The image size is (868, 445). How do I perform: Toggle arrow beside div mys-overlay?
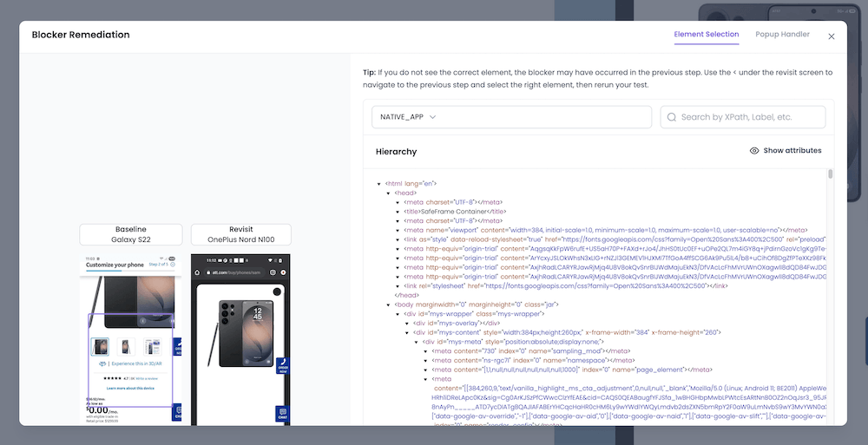click(407, 324)
